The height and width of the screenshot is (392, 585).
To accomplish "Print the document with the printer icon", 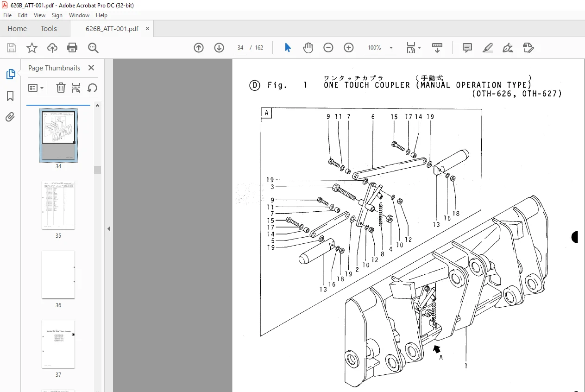I will tap(72, 48).
